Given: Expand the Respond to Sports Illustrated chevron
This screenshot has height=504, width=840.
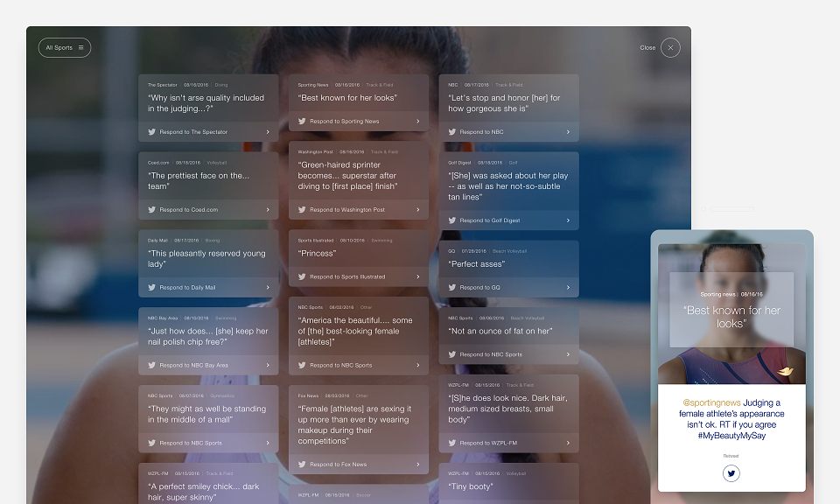Looking at the screenshot, I should click(418, 276).
